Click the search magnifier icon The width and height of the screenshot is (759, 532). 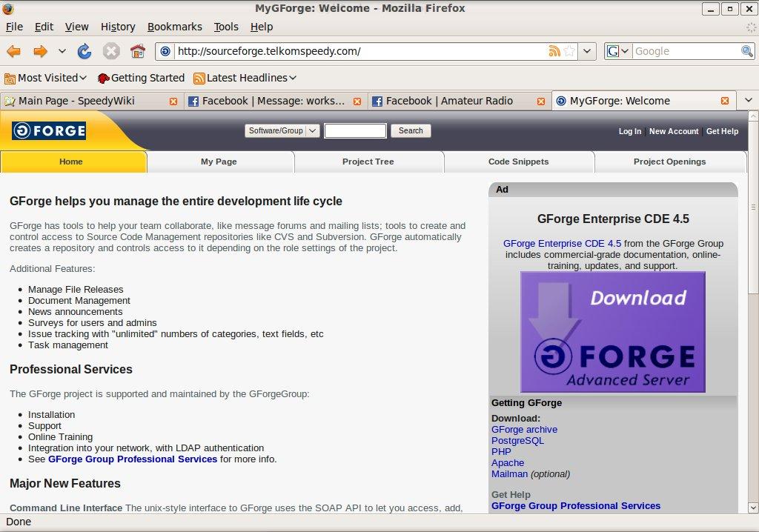pos(747,51)
